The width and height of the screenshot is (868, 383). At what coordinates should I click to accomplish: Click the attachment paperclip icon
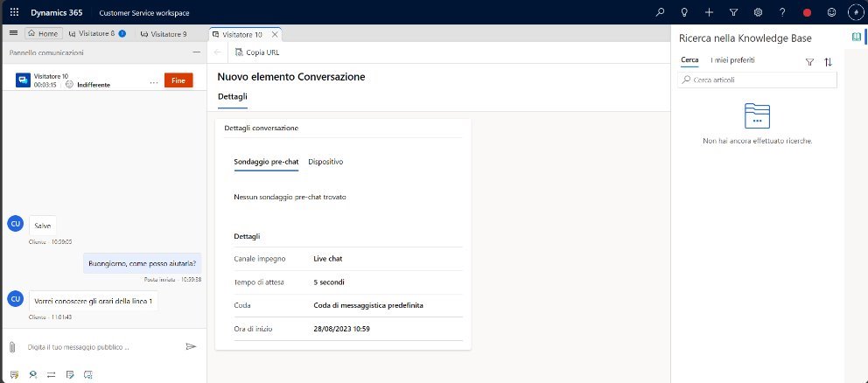pos(12,347)
